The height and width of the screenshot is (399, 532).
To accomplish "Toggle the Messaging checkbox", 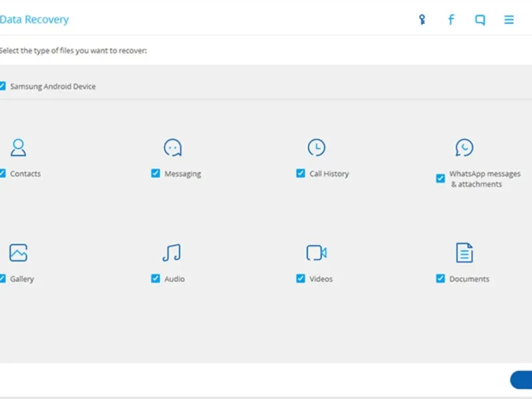I will point(156,174).
